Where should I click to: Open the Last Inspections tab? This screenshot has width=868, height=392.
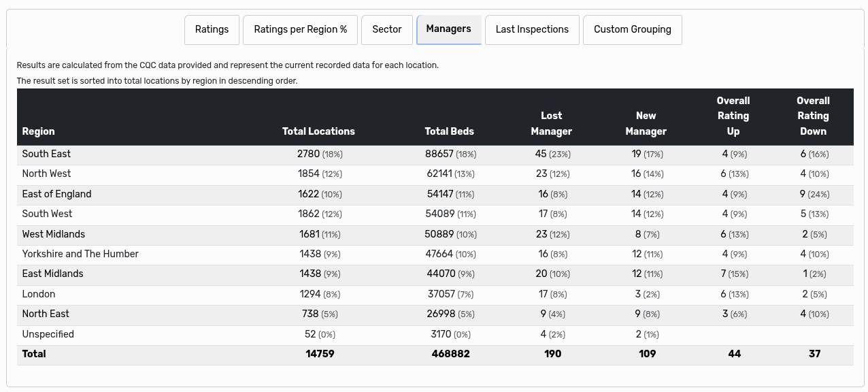tap(531, 30)
